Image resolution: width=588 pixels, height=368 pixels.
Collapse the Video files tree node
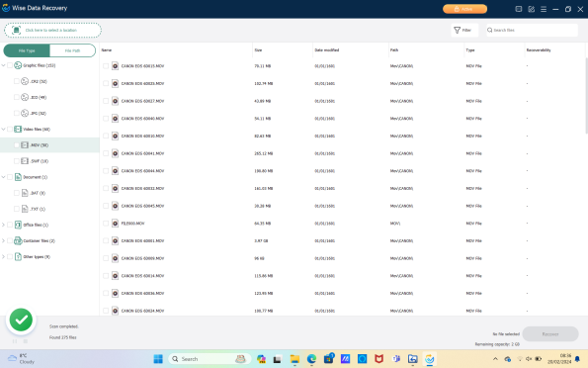(x=3, y=130)
